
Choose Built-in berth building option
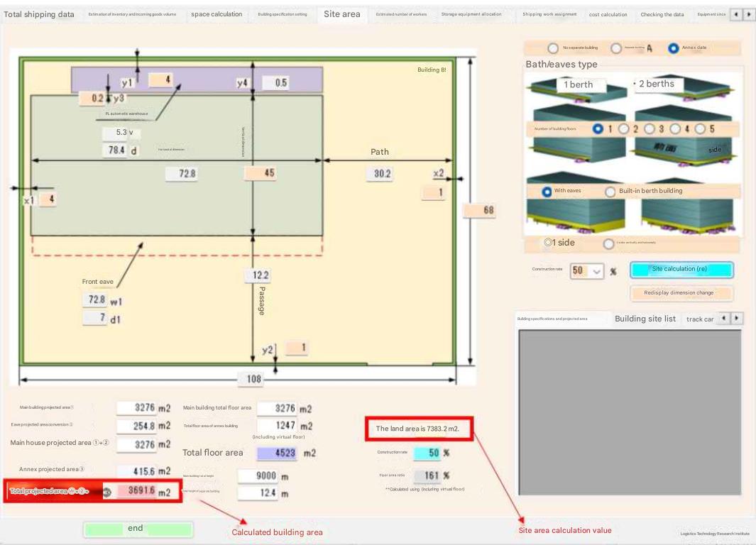tap(610, 192)
